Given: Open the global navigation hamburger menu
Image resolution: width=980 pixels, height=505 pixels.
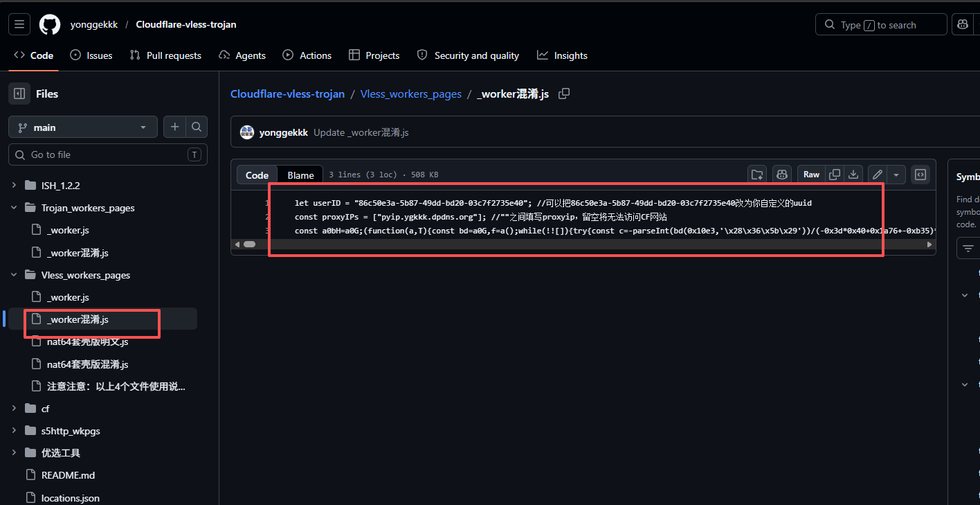Looking at the screenshot, I should click(19, 25).
